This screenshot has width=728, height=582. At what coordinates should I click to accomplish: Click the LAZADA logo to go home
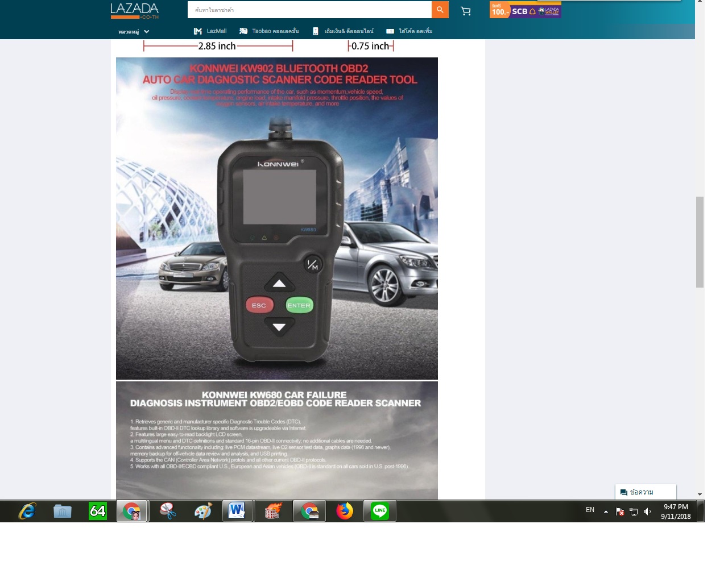pos(133,10)
